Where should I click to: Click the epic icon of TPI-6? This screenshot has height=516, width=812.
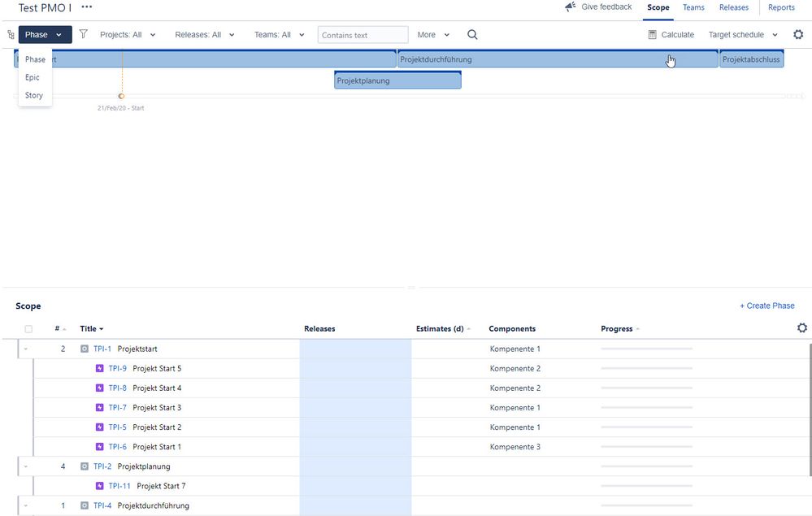pos(100,447)
